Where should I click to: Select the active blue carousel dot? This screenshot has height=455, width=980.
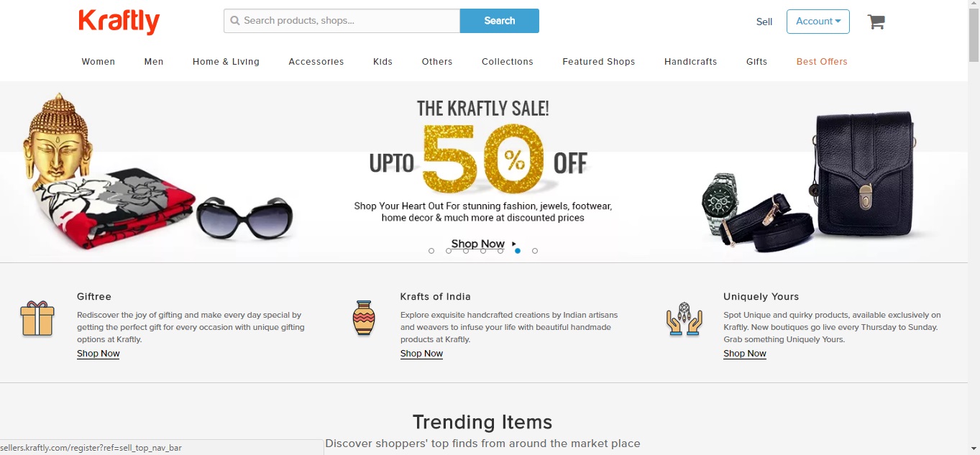(x=518, y=251)
